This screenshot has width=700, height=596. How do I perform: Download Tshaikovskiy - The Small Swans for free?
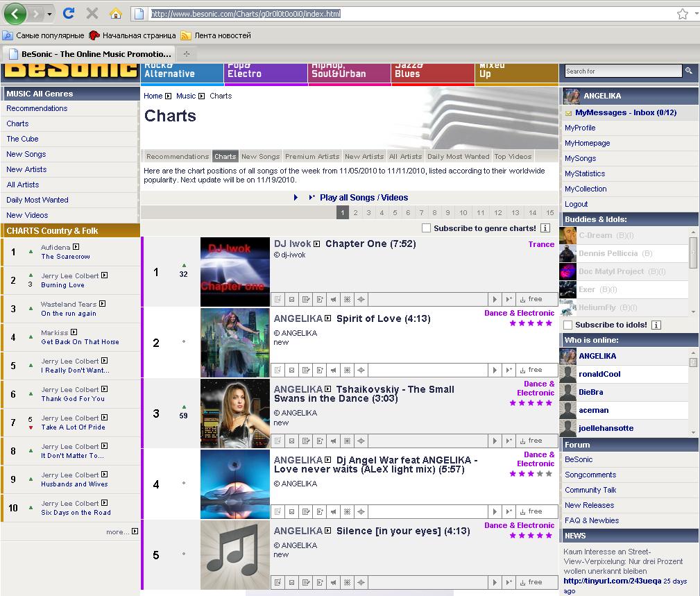[531, 441]
